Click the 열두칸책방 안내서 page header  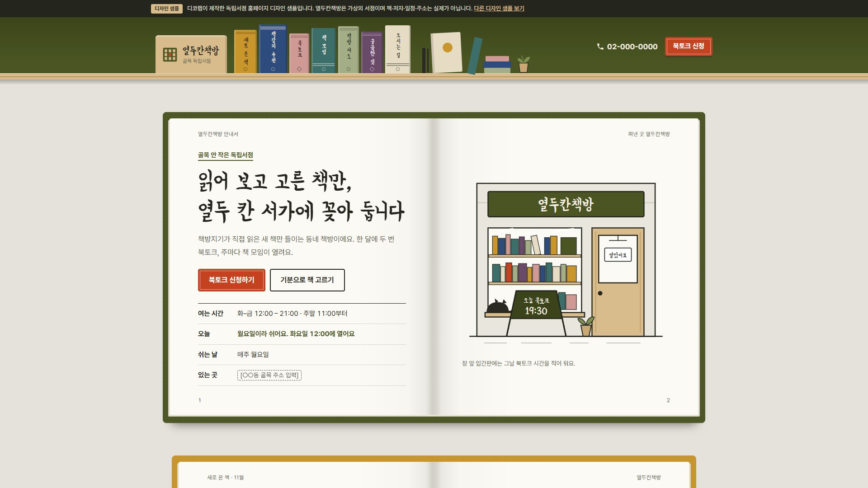click(218, 134)
